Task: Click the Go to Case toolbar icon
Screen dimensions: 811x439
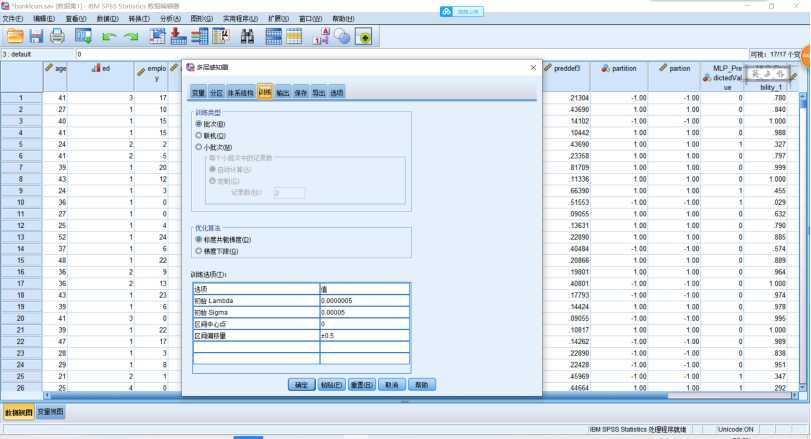Action: click(x=157, y=36)
